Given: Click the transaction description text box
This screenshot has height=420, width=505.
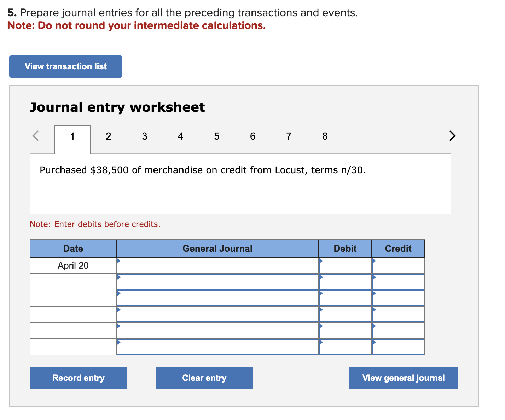Looking at the screenshot, I should [240, 184].
